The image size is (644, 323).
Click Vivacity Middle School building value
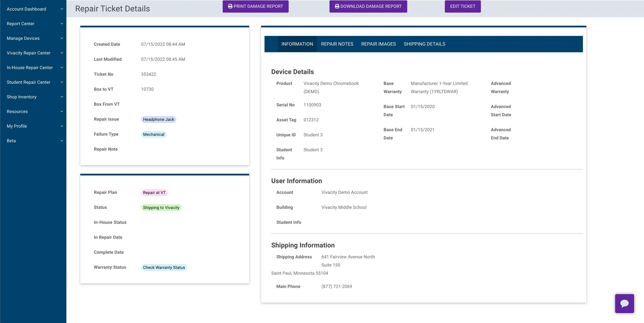344,207
